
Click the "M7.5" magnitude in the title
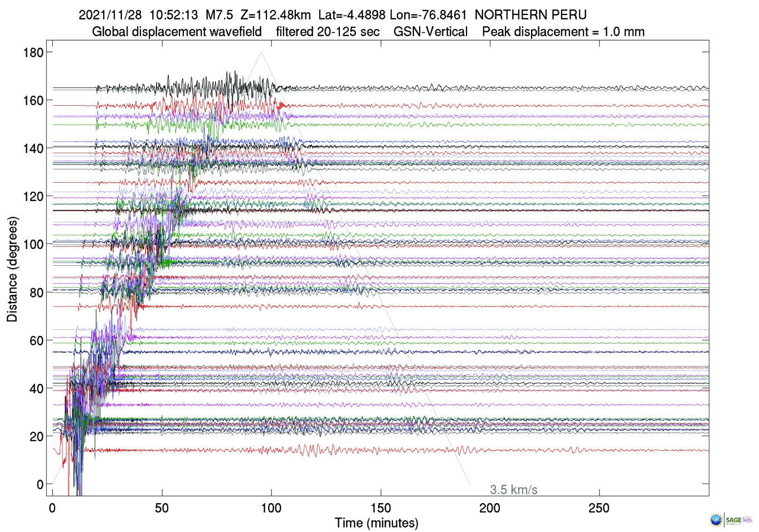coord(219,15)
